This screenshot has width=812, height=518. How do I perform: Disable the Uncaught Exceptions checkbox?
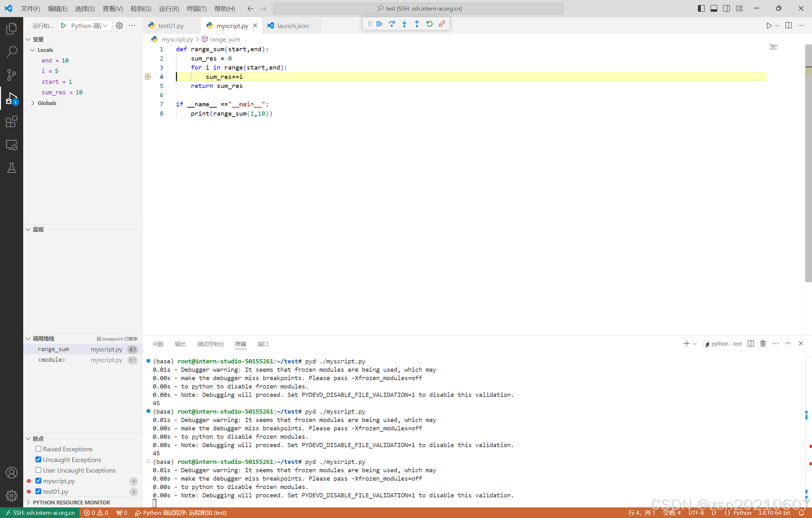point(38,459)
